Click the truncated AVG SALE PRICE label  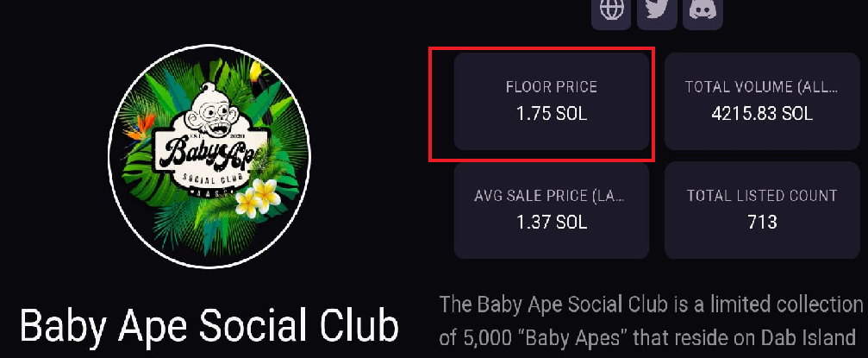click(x=552, y=196)
